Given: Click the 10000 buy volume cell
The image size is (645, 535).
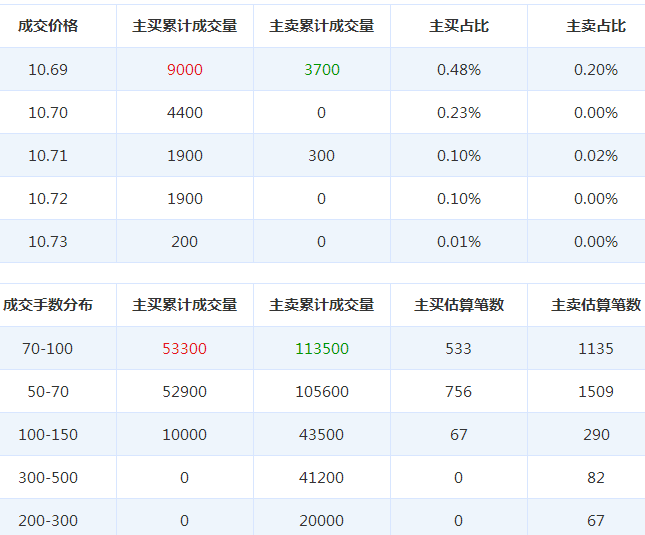Looking at the screenshot, I should [x=185, y=435].
